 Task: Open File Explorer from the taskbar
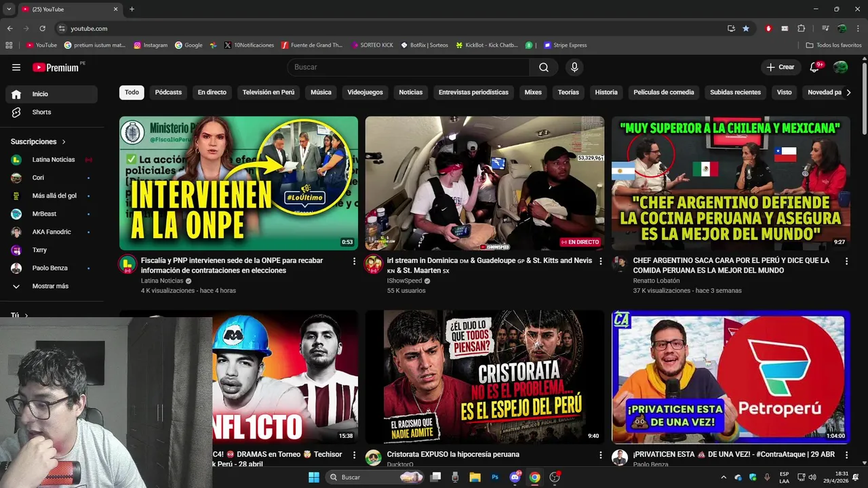point(475,477)
